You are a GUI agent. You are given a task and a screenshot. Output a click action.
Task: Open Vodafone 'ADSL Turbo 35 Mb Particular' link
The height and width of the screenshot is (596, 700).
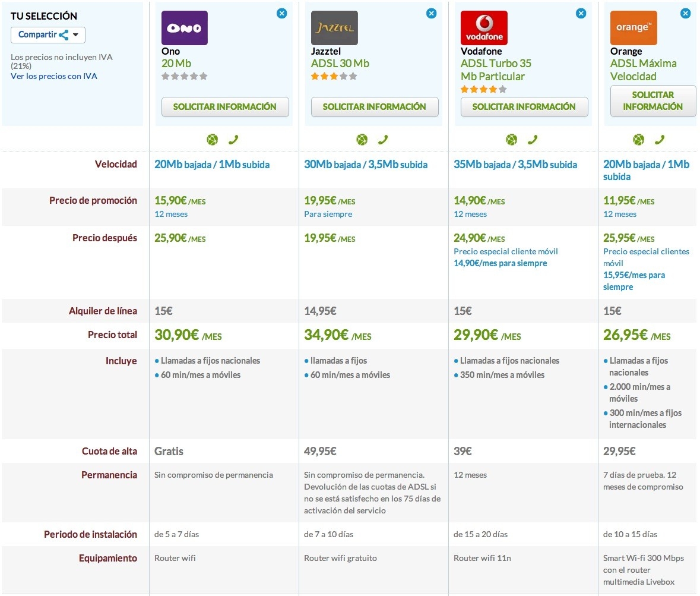point(496,70)
